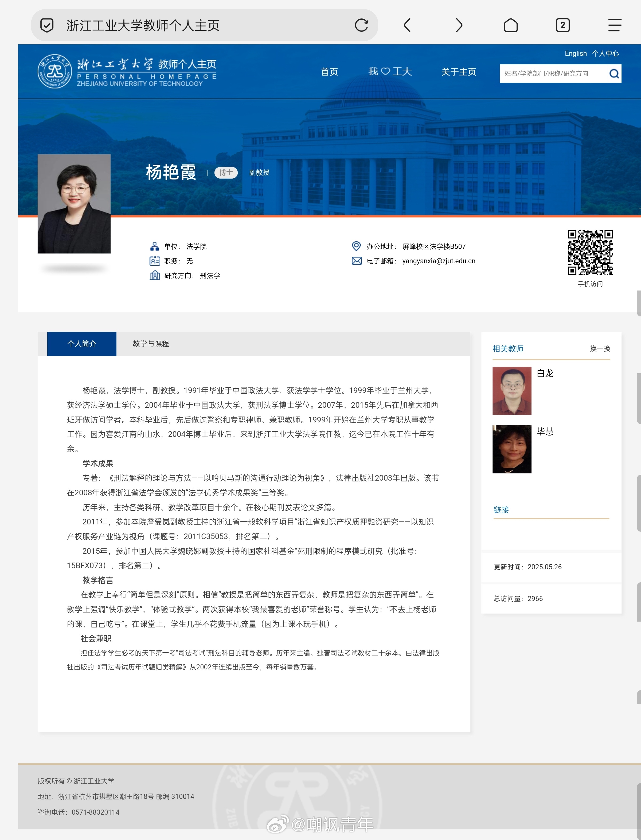Open 白龙 teacher photo thumbnail

[512, 391]
